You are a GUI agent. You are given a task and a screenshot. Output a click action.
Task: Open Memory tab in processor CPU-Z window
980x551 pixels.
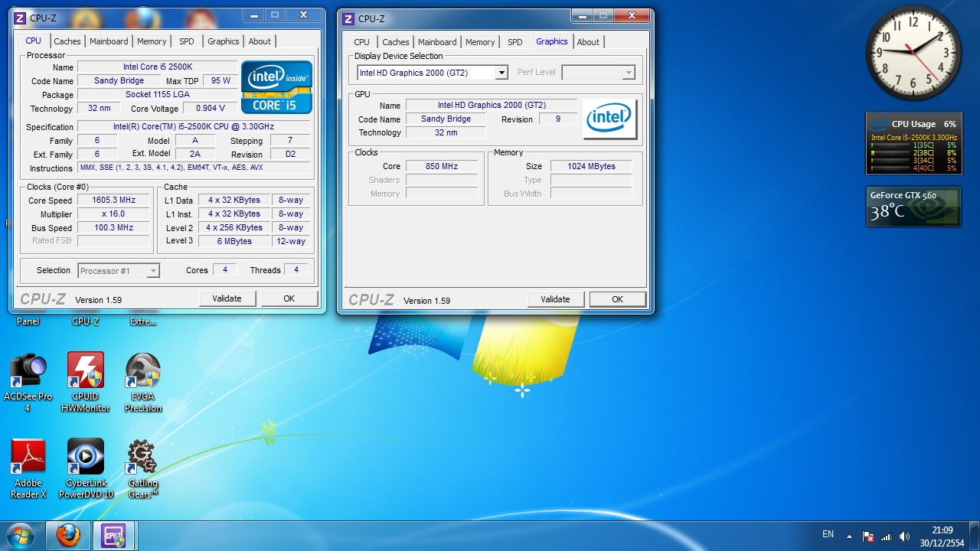(152, 41)
